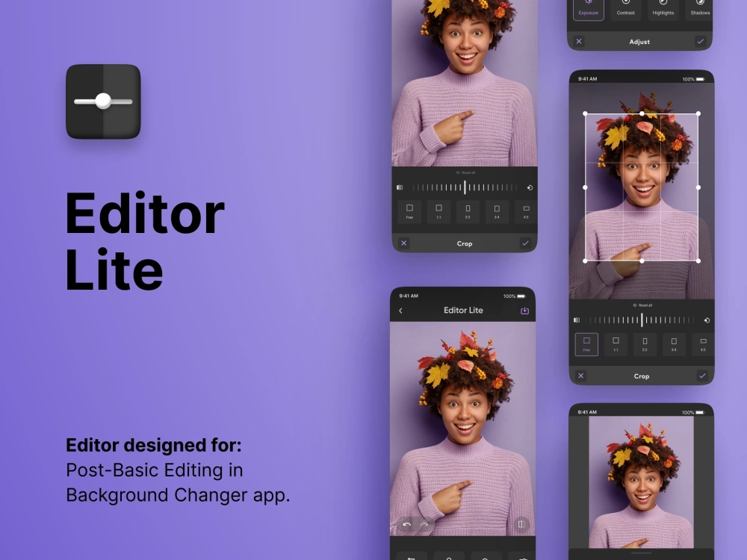
Task: Click 9:41 AM clock in the Editor Lite screen
Action: (409, 296)
